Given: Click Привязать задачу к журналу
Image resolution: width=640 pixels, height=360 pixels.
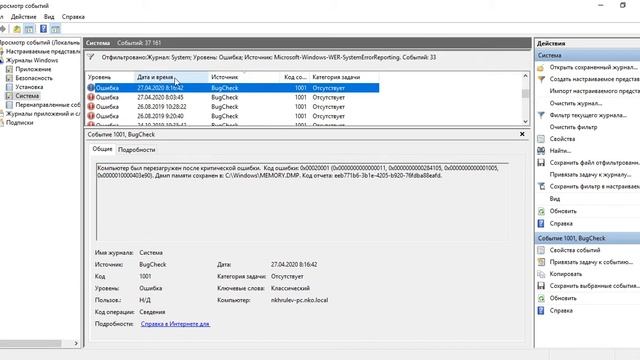Looking at the screenshot, I should pyautogui.click(x=590, y=175).
